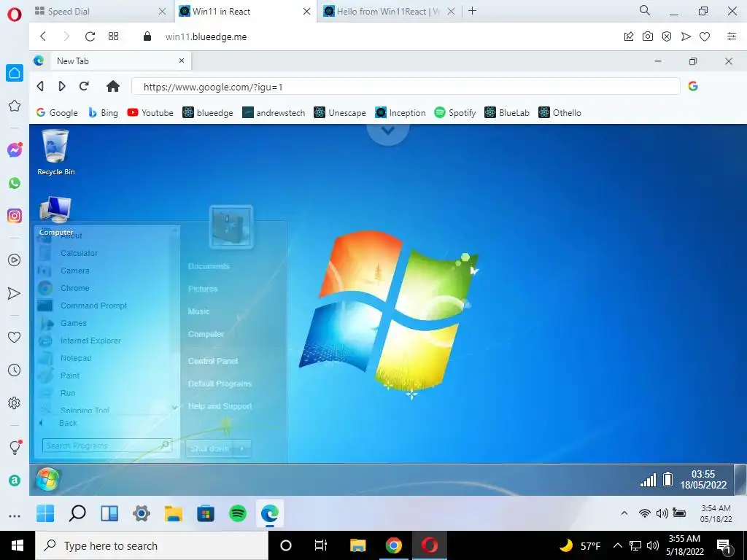Open the Inception bookmark
This screenshot has height=560, width=747.
click(x=400, y=113)
